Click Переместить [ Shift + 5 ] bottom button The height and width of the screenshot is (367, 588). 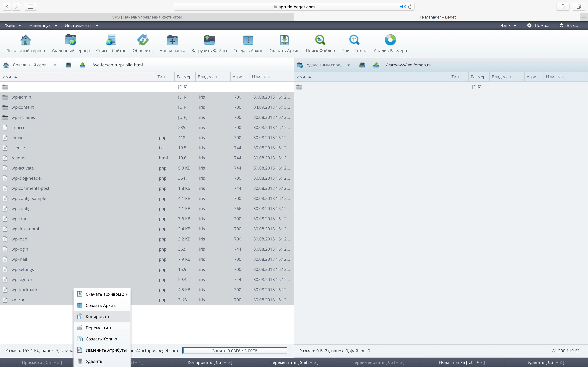pos(294,362)
